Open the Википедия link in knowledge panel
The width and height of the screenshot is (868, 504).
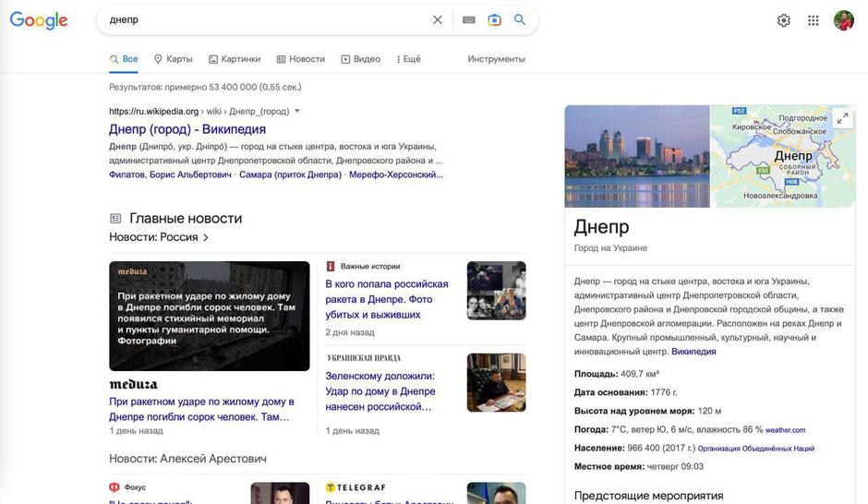point(693,352)
